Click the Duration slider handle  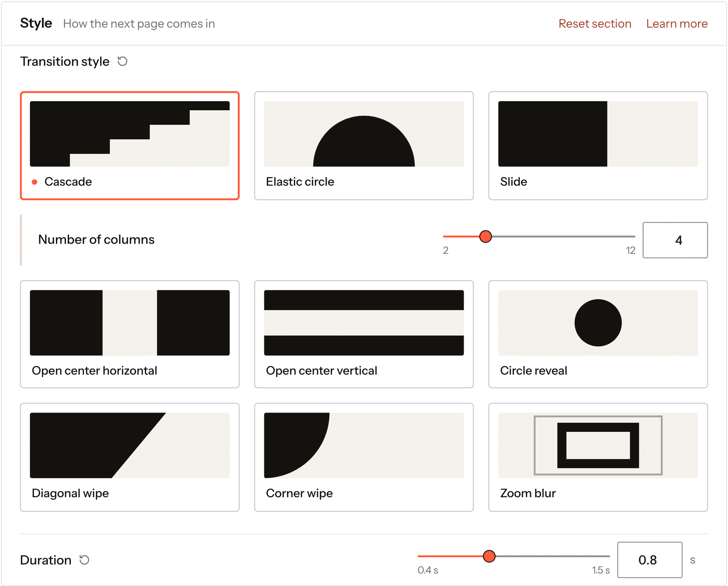489,556
